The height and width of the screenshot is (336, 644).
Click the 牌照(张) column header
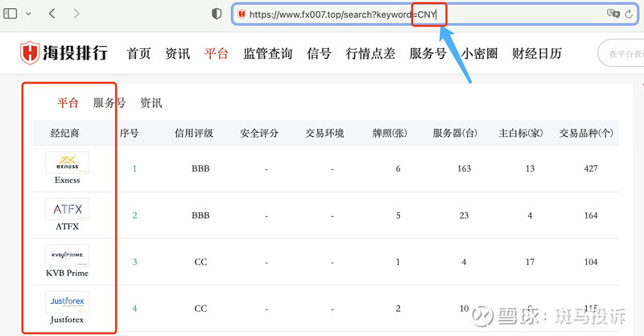(x=390, y=133)
